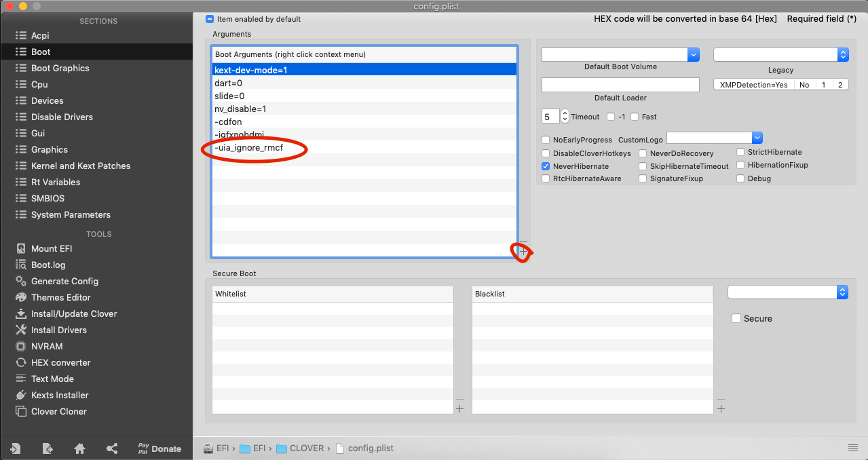Click the export icon in bottom toolbar
The width and height of the screenshot is (868, 460).
[x=48, y=448]
